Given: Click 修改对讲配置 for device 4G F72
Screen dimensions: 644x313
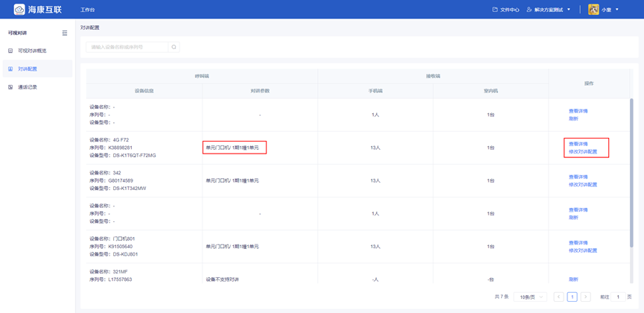Looking at the screenshot, I should point(583,151).
